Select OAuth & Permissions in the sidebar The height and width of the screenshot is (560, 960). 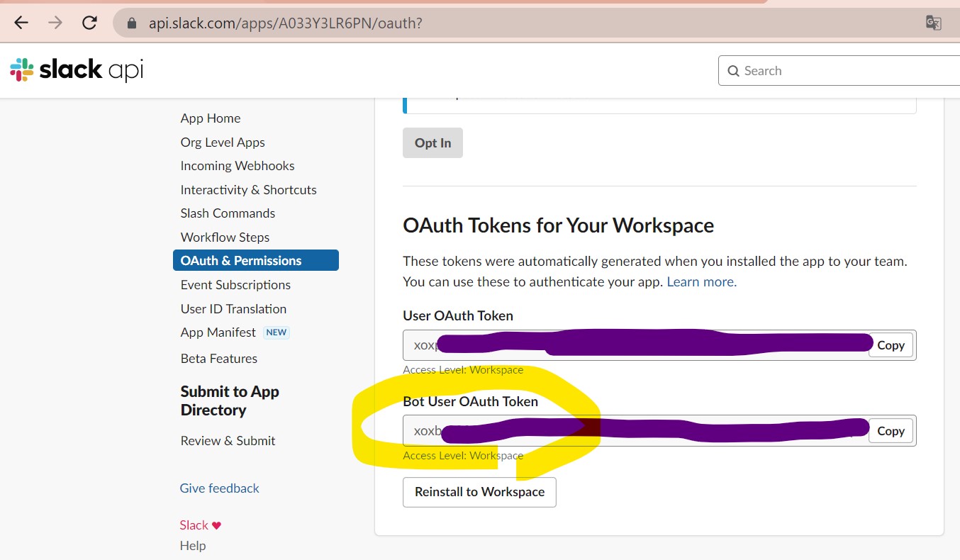coord(256,260)
